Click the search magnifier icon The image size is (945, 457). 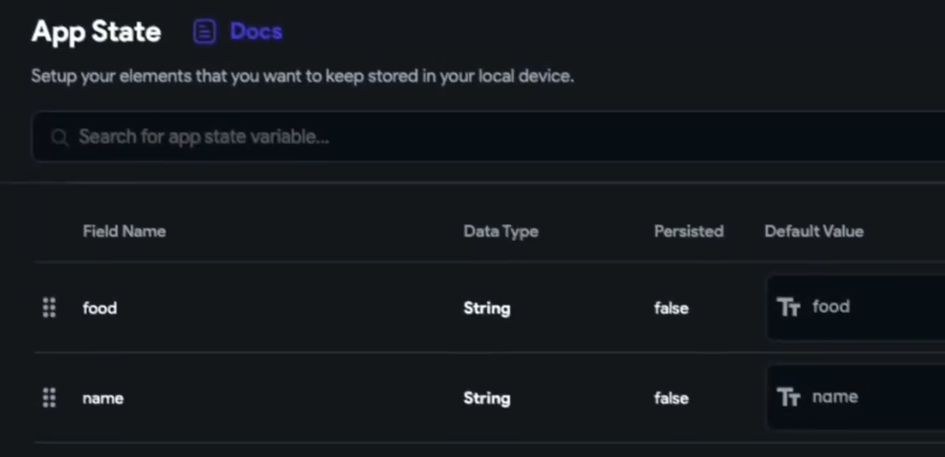(60, 137)
